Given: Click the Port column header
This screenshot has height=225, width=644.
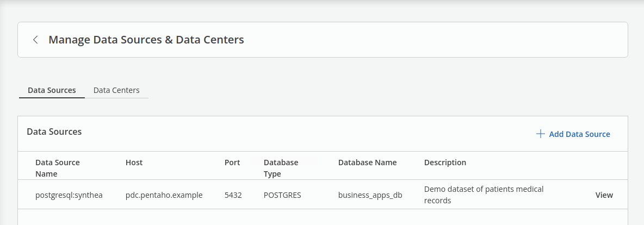Looking at the screenshot, I should (232, 162).
